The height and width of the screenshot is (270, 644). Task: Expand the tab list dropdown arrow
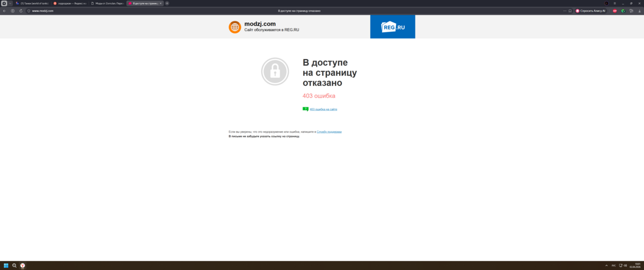click(x=10, y=3)
